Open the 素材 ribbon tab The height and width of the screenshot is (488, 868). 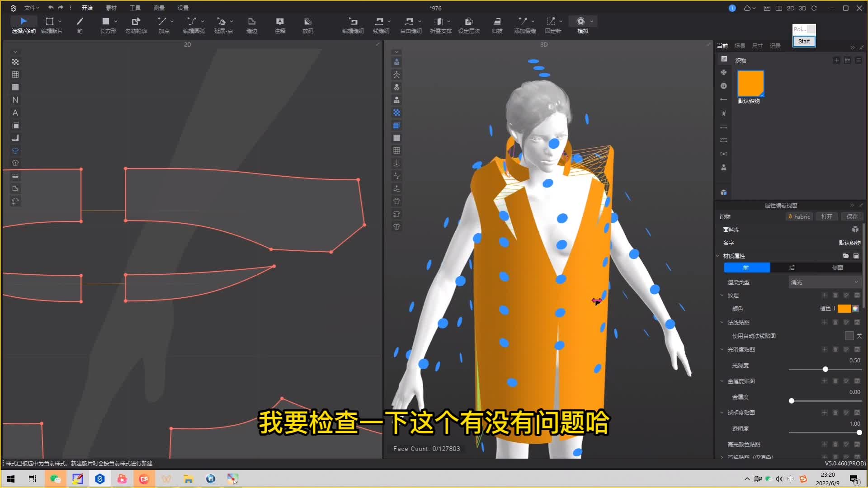coord(111,8)
